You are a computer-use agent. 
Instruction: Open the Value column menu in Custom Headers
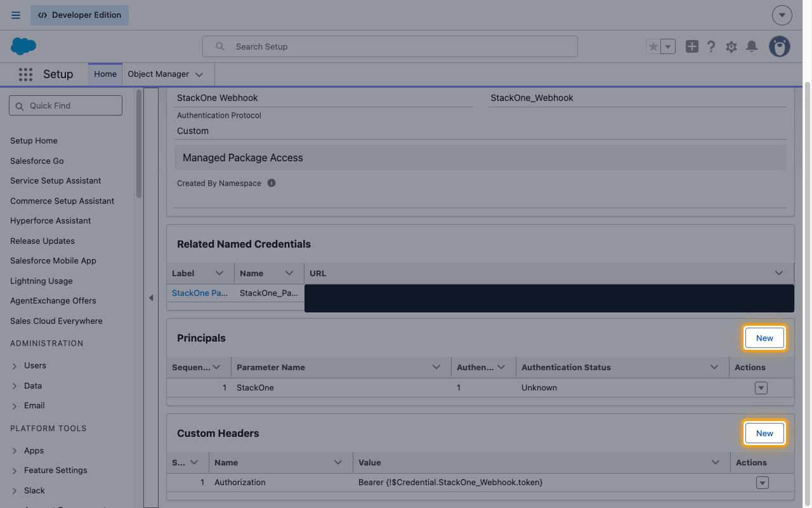click(716, 462)
